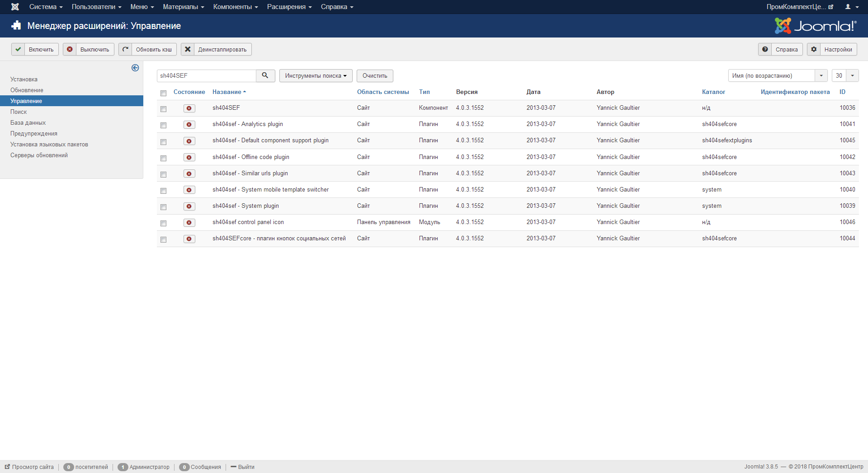Open the Материалы dropdown menu

[184, 7]
